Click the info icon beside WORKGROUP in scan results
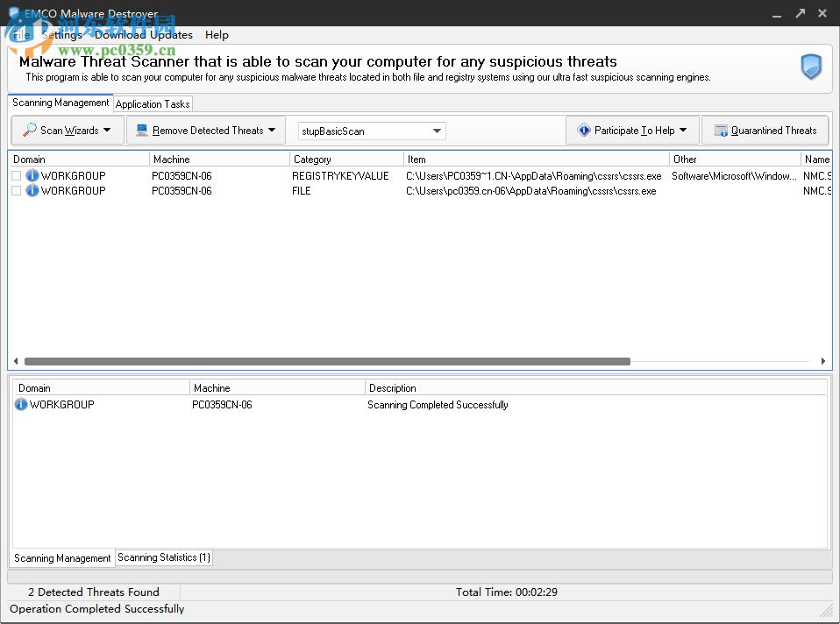 pos(20,404)
